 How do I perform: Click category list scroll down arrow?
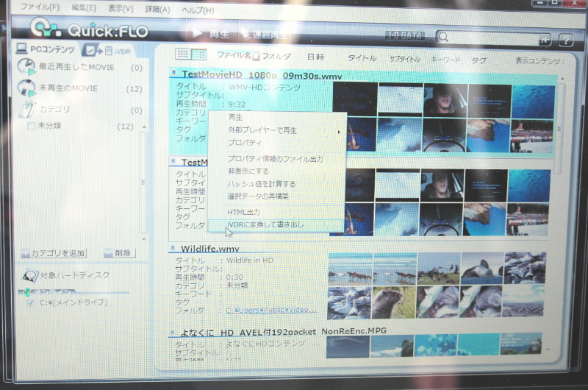point(144,238)
